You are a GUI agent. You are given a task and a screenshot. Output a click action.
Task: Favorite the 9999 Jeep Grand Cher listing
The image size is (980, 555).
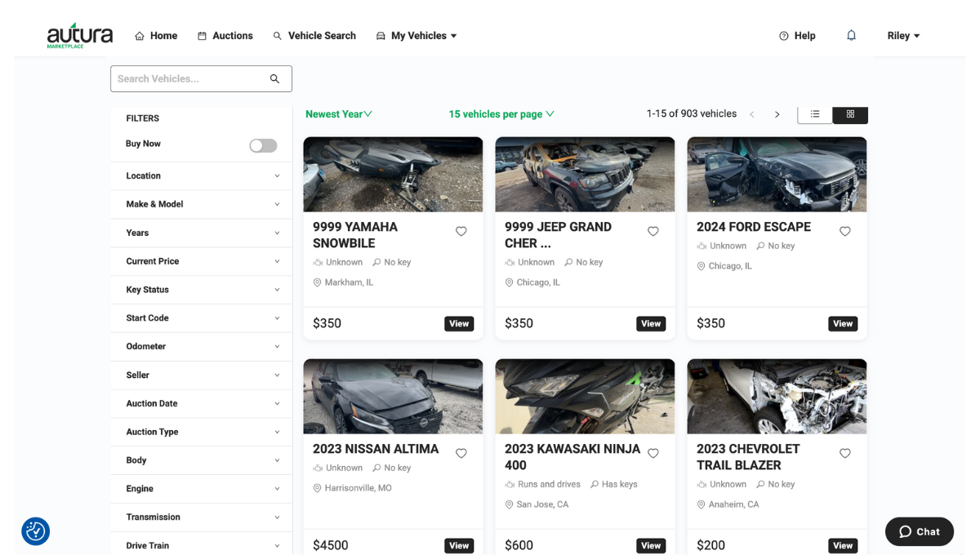653,232
